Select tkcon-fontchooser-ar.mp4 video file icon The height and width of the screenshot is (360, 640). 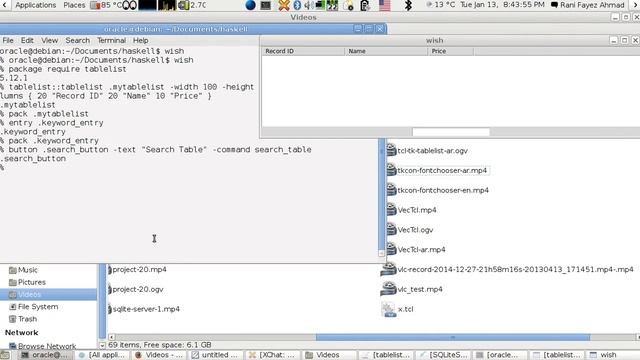(x=391, y=170)
